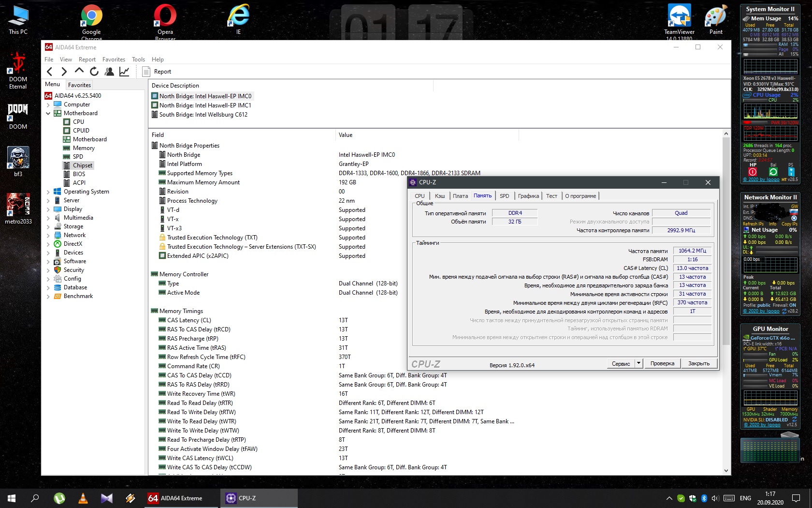Open the Help menu in AIDA64
Image resolution: width=812 pixels, height=508 pixels.
(158, 60)
